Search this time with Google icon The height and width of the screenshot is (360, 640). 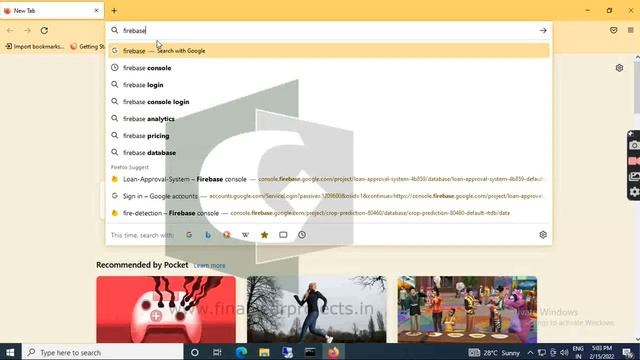click(x=189, y=235)
